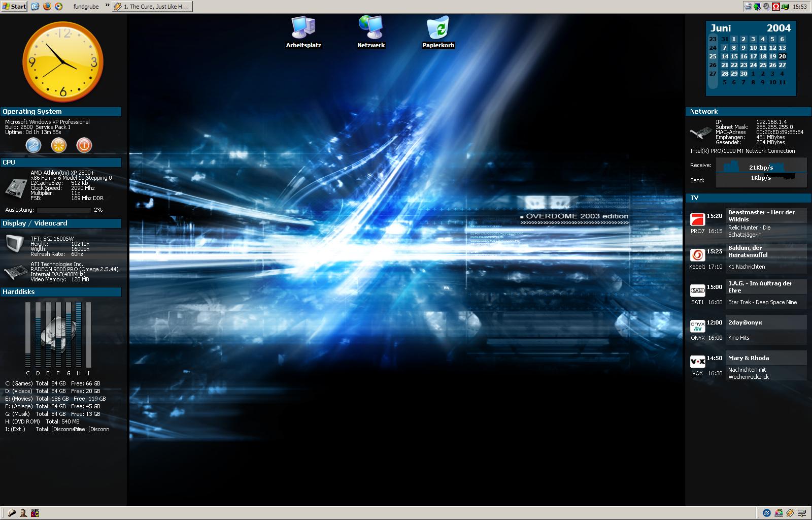Switch to The Cure Winamp taskbar button

coord(152,7)
